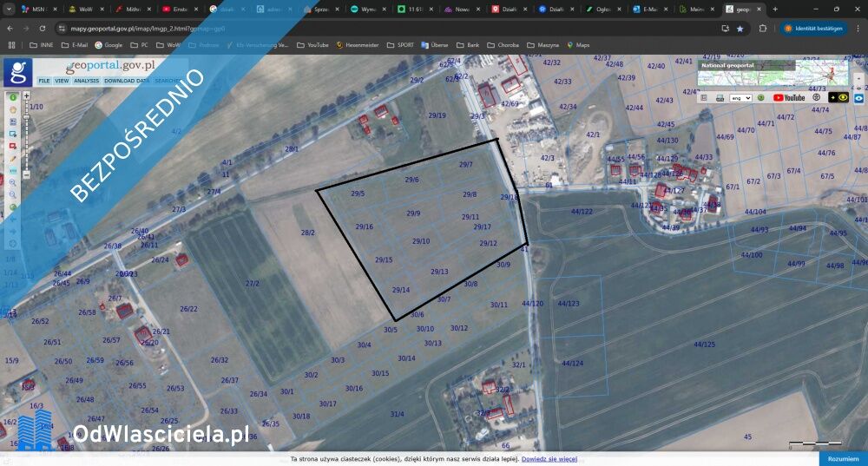Click the green info tool in map toolbar
This screenshot has height=466, width=868.
click(x=13, y=97)
